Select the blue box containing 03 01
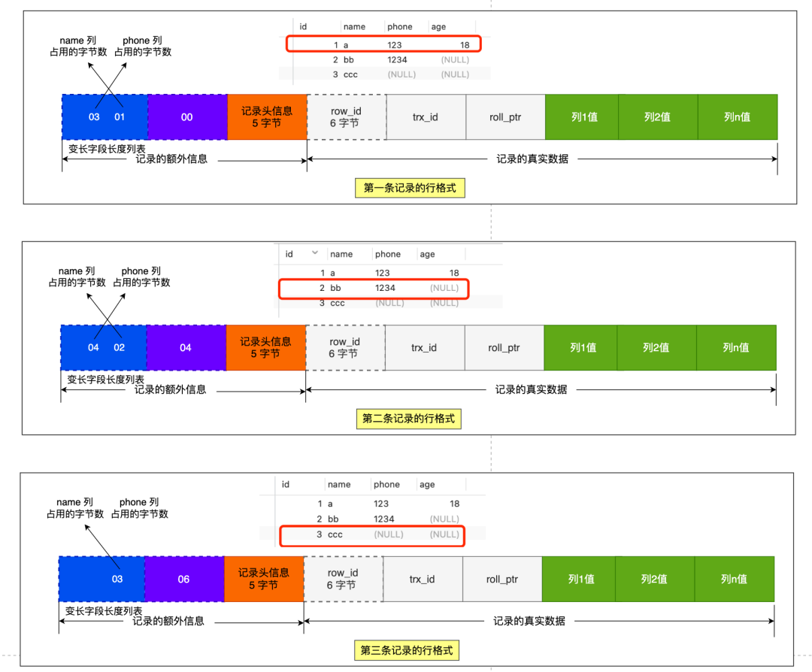This screenshot has width=812, height=672. [105, 117]
